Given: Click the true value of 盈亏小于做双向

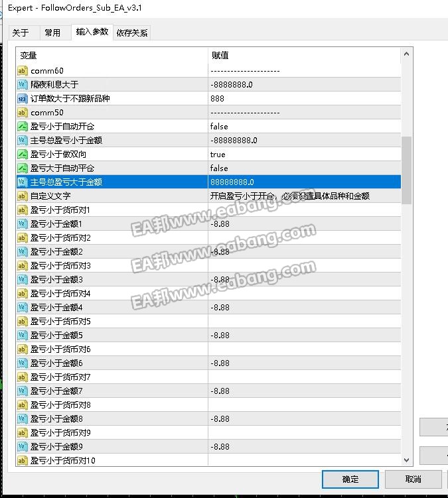Looking at the screenshot, I should 218,155.
